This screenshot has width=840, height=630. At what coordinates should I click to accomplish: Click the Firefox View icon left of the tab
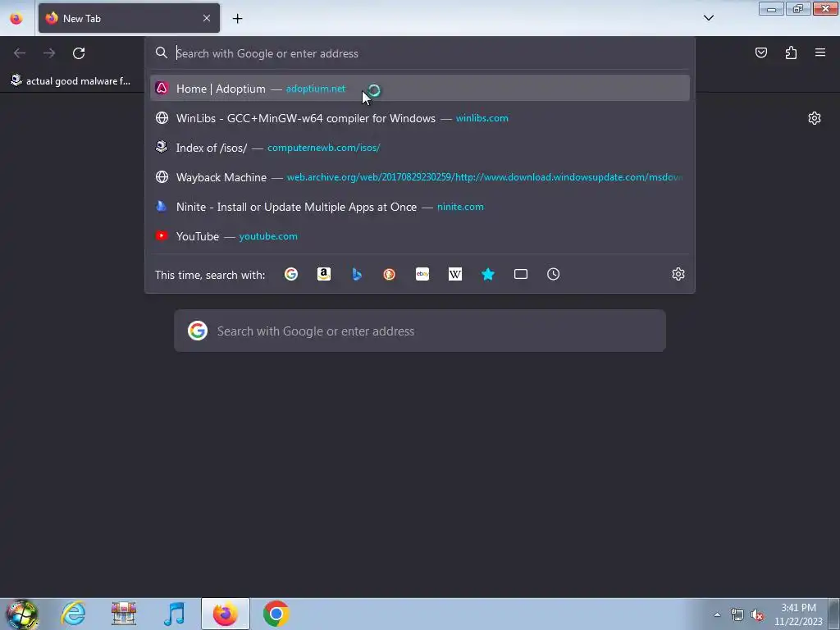pos(16,18)
